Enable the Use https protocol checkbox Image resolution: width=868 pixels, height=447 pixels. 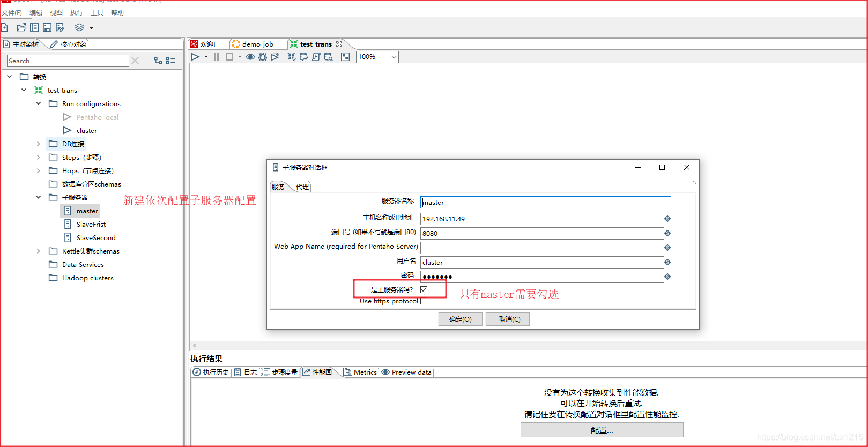(x=424, y=301)
